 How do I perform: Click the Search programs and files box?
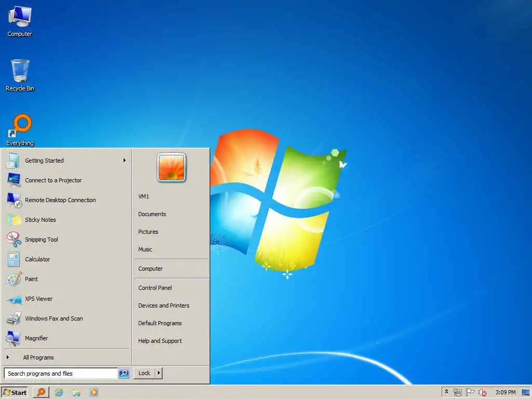click(x=61, y=373)
